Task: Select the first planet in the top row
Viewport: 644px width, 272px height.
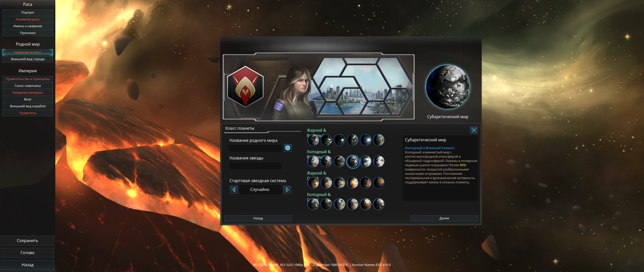Action: [313, 140]
